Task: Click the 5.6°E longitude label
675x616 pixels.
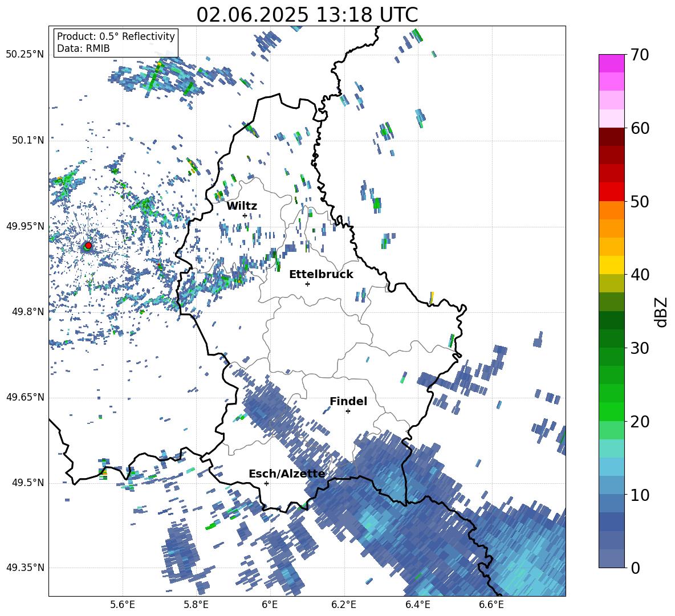Action: pyautogui.click(x=122, y=605)
